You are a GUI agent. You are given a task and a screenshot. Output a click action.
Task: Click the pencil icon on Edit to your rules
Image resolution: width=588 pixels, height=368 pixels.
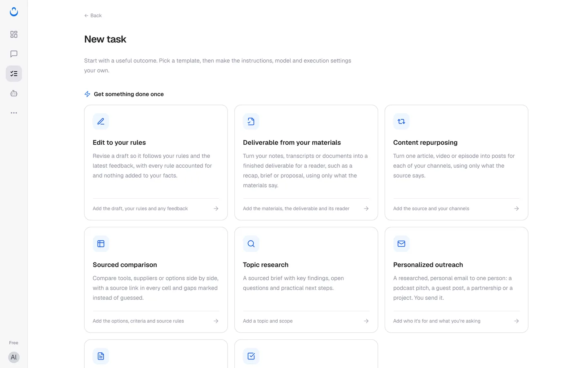click(101, 121)
